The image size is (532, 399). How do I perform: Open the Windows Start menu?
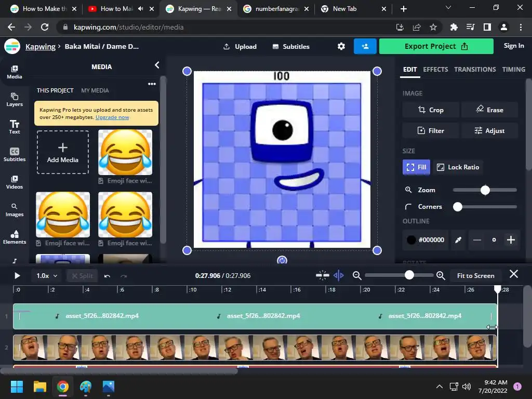pos(17,387)
